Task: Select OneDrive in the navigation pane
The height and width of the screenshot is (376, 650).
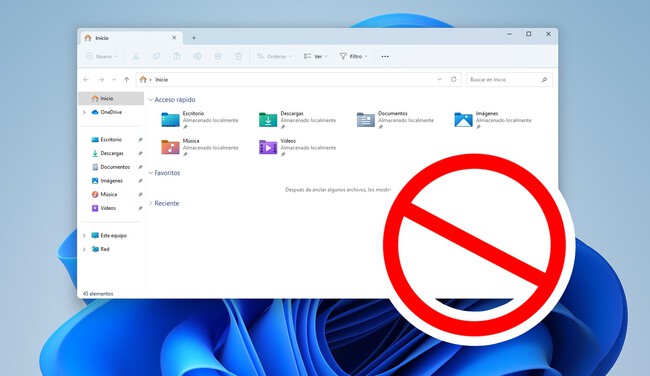Action: coord(111,112)
